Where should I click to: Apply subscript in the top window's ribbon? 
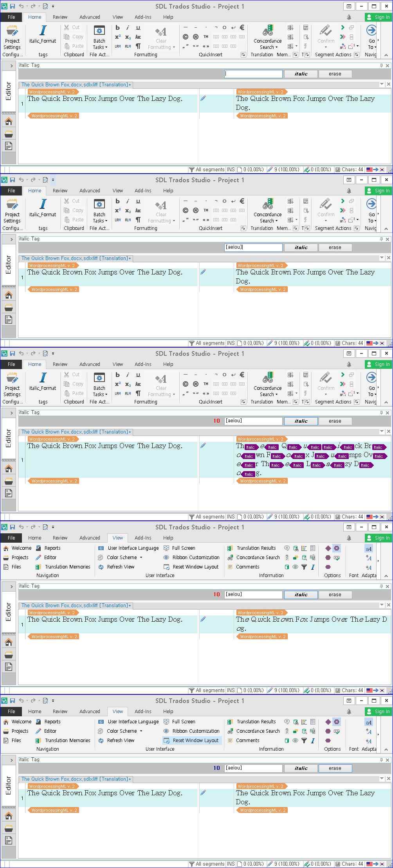pos(128,37)
